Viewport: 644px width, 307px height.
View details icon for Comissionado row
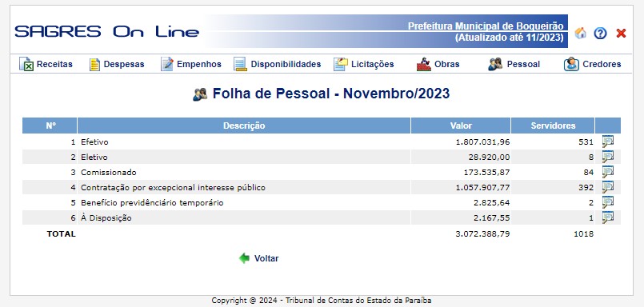point(608,172)
